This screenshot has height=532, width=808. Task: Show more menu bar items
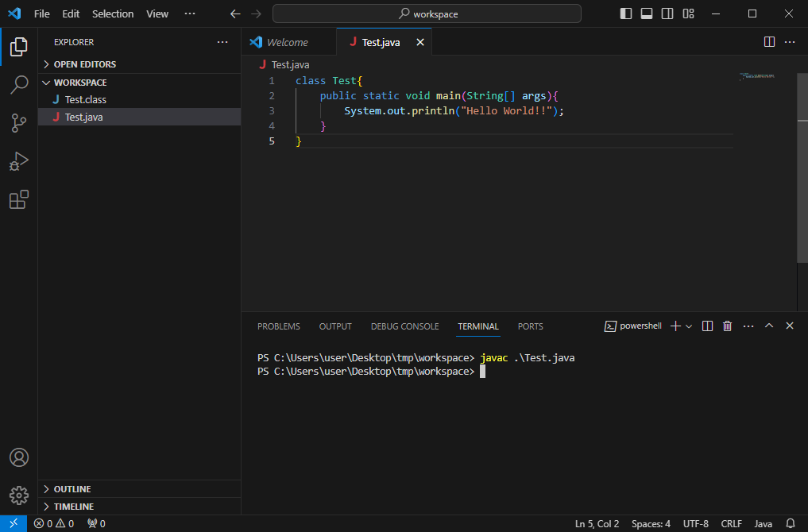190,14
